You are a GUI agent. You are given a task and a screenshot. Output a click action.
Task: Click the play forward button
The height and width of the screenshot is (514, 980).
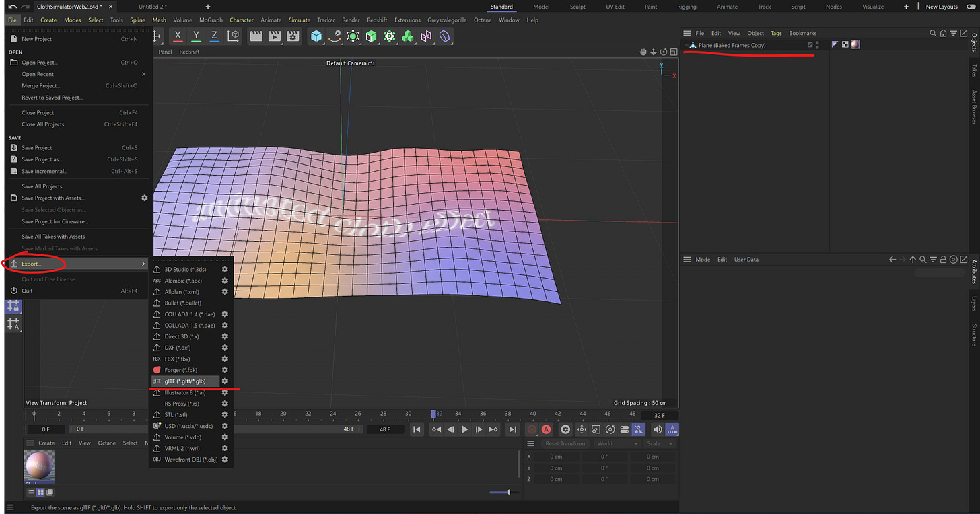[x=464, y=429]
